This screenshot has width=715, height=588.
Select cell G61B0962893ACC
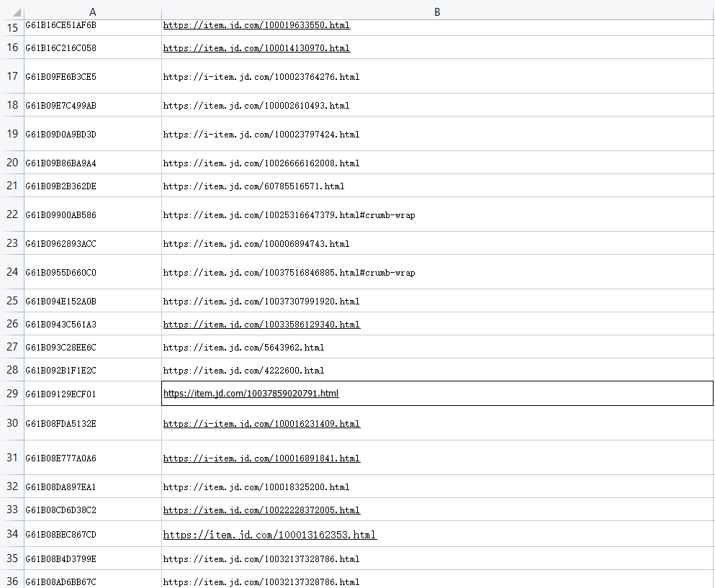(x=93, y=243)
